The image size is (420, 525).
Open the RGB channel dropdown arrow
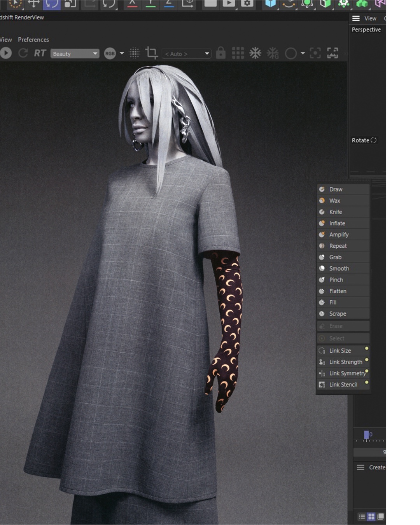coord(122,53)
